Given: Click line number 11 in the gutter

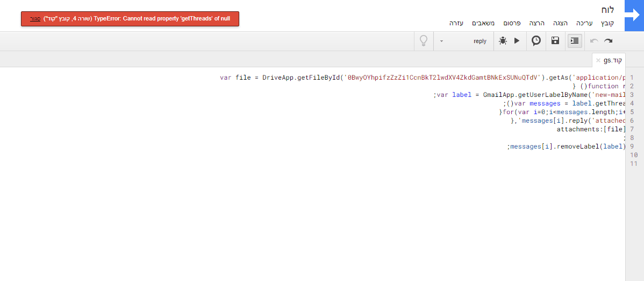Looking at the screenshot, I should coord(633,164).
